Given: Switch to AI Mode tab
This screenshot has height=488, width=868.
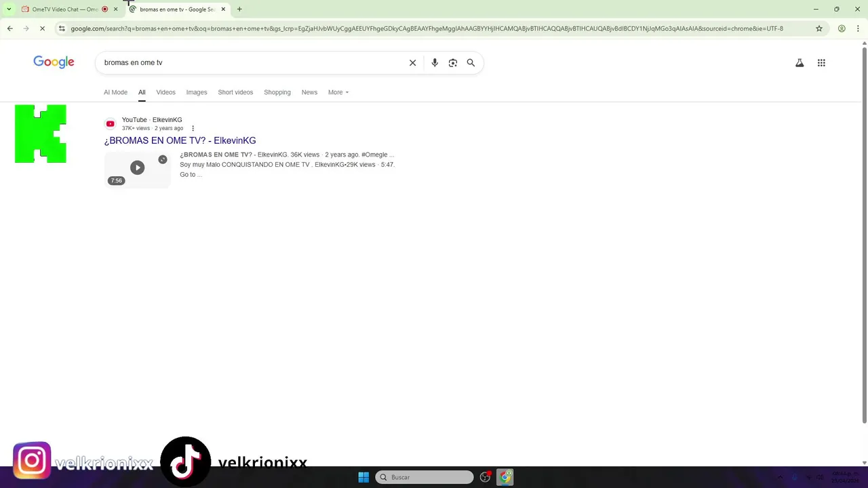Looking at the screenshot, I should click(x=115, y=92).
